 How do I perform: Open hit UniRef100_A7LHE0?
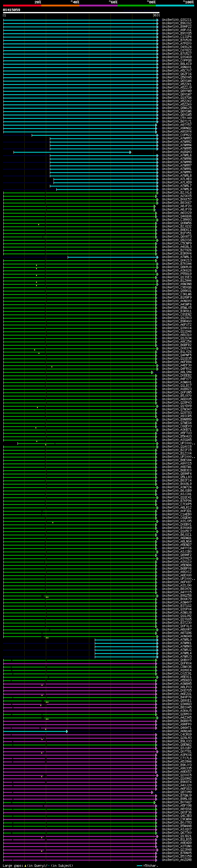[177, 179]
